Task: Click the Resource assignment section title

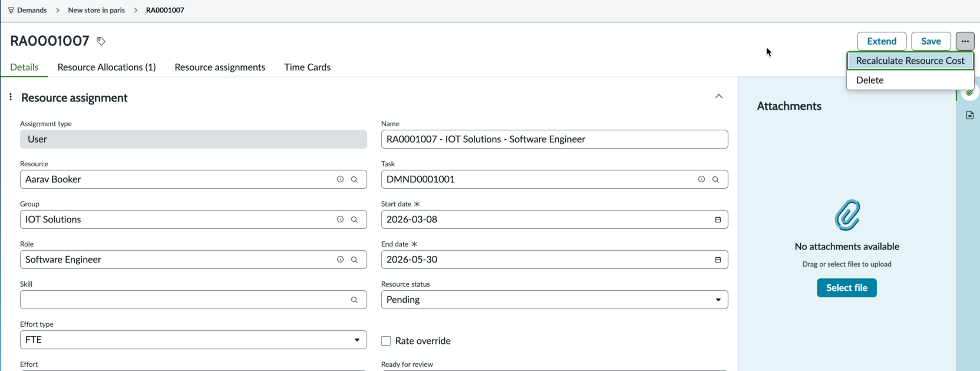Action: pyautogui.click(x=74, y=98)
